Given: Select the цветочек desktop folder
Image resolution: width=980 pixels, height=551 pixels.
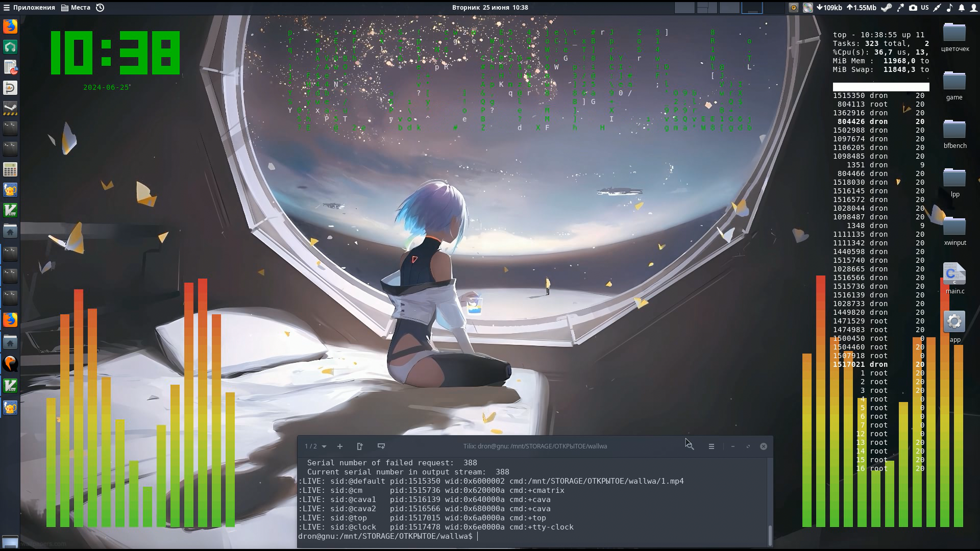Looking at the screenshot, I should pos(954,37).
